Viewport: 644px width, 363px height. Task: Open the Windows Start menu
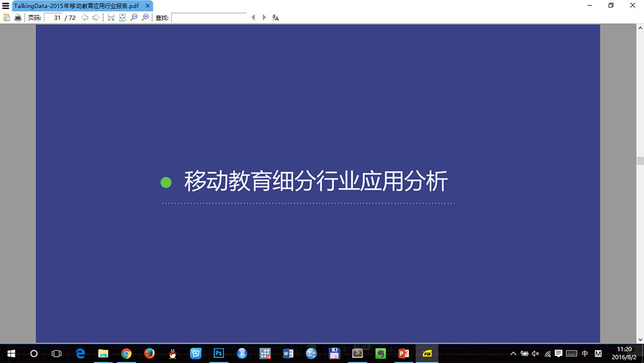click(11, 353)
